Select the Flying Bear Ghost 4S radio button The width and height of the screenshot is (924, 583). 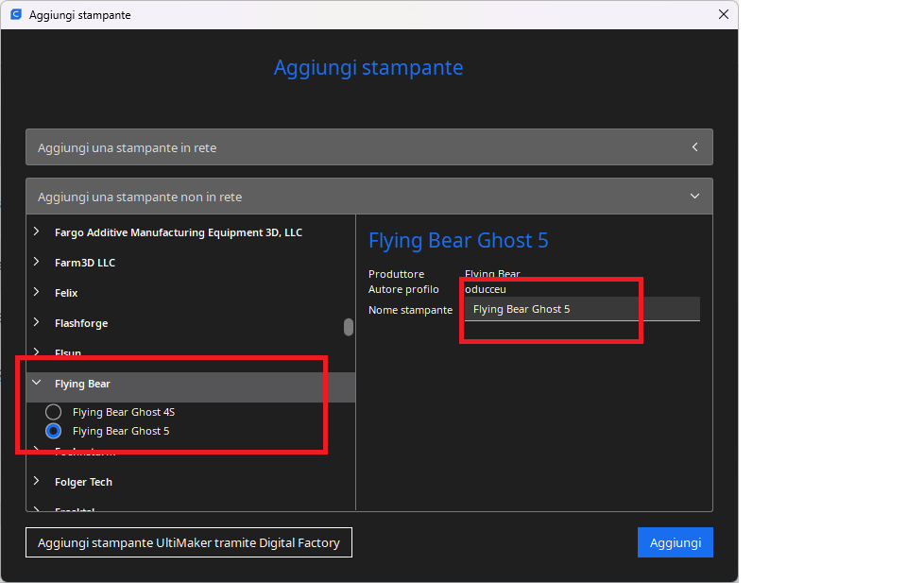click(x=54, y=412)
